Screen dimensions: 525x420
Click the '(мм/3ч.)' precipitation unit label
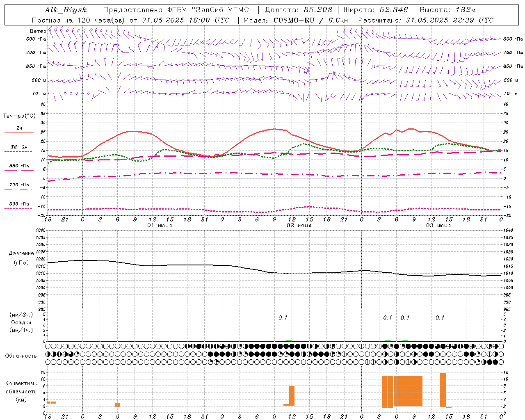pyautogui.click(x=21, y=315)
